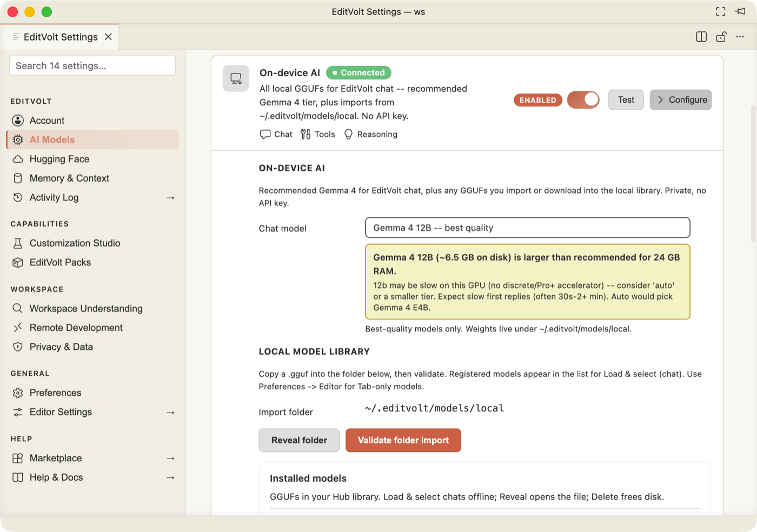The width and height of the screenshot is (757, 532).
Task: Click the Chat capability bubble icon
Action: coord(265,134)
